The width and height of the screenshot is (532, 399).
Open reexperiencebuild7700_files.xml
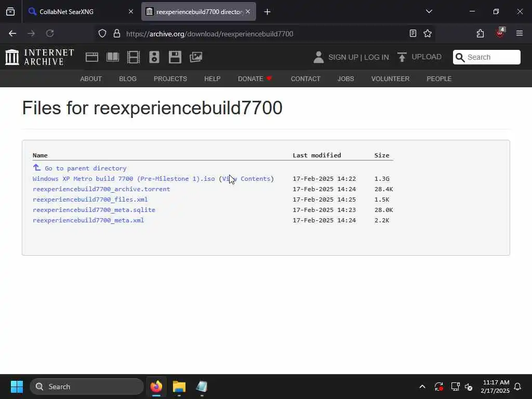point(90,199)
